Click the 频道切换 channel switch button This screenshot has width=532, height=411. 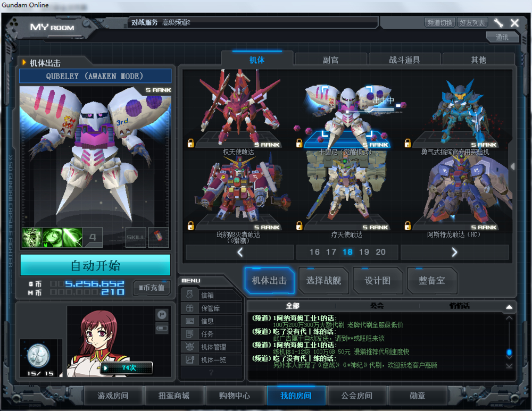point(440,23)
